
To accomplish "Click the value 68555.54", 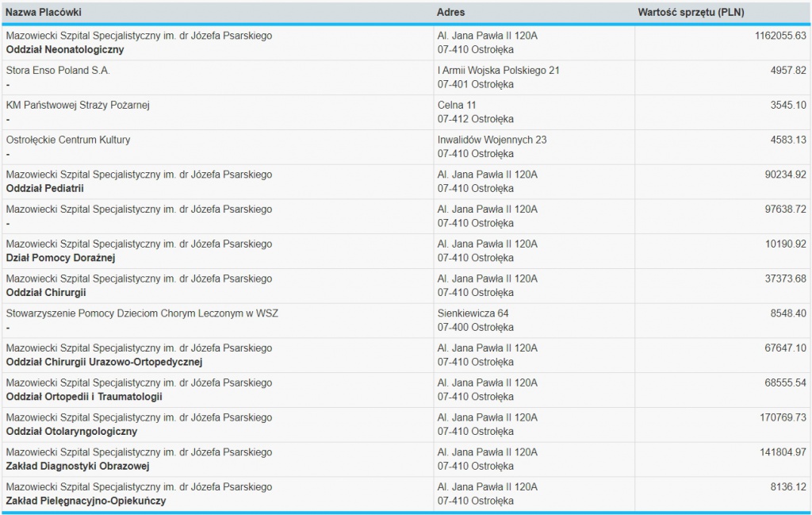I will (786, 383).
